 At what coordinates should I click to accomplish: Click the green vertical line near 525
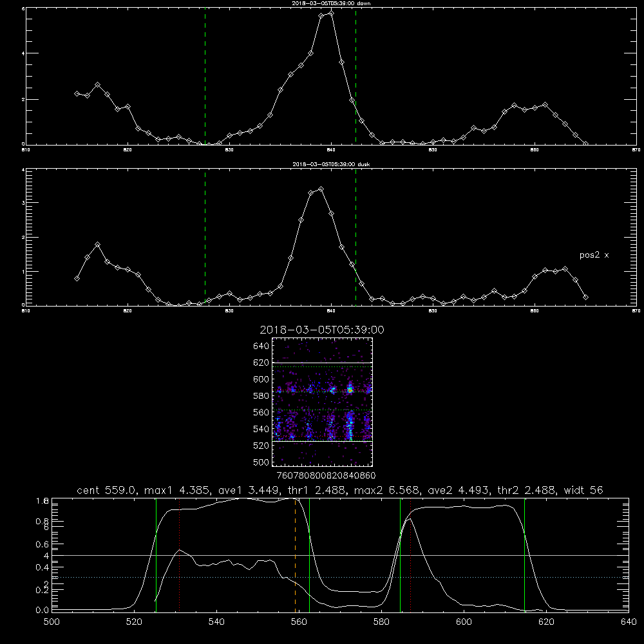pyautogui.click(x=156, y=554)
